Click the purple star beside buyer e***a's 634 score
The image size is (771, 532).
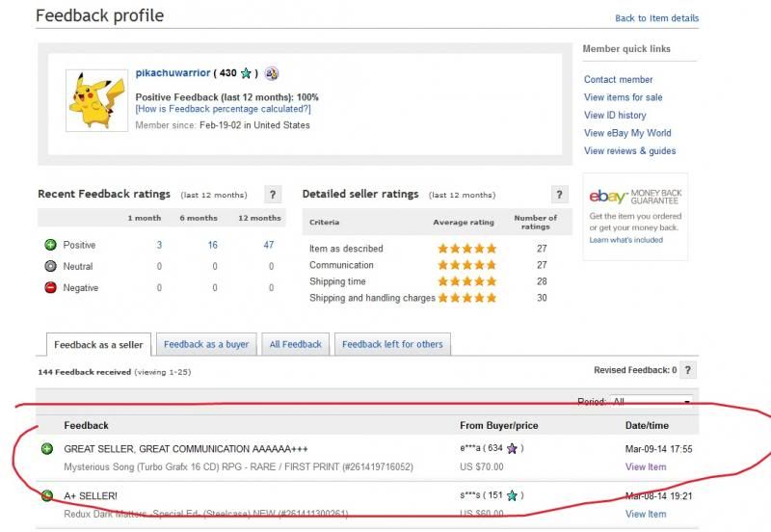pyautogui.click(x=512, y=449)
